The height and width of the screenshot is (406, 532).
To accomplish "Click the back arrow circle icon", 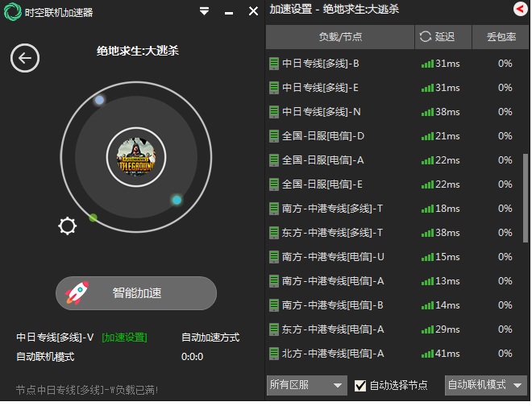I will [25, 58].
